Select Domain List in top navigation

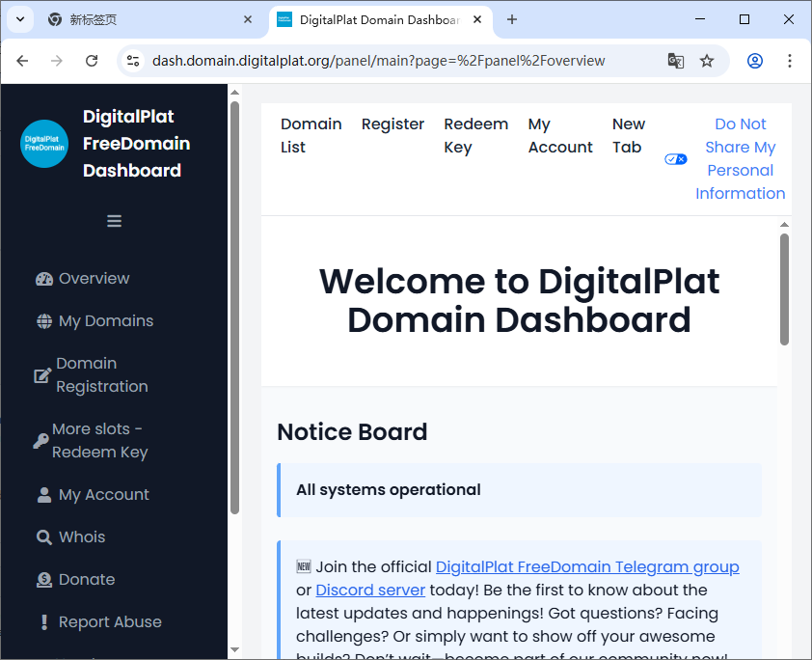point(311,136)
